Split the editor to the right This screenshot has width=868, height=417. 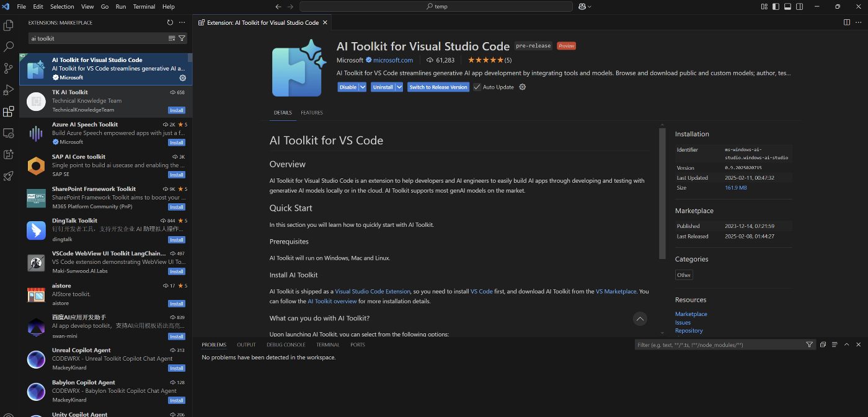847,22
